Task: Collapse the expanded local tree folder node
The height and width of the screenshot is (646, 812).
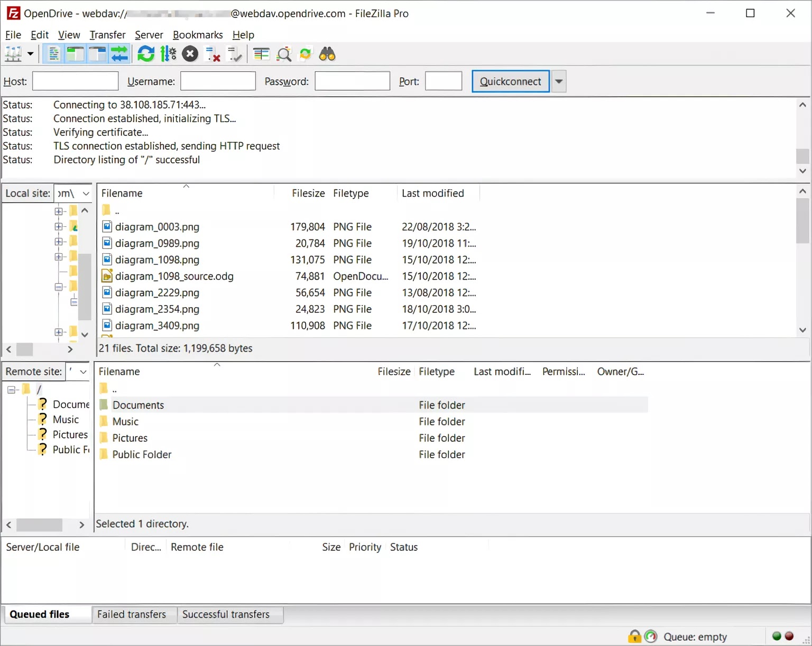Action: coord(59,287)
